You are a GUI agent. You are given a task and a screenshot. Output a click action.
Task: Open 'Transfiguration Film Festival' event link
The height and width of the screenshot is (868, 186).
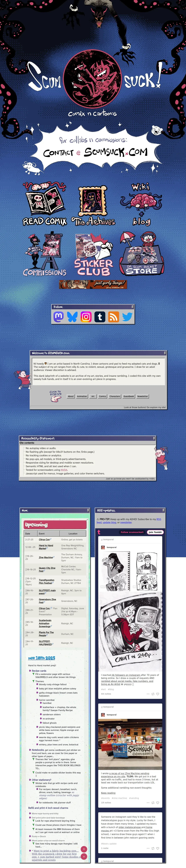pos(47,582)
